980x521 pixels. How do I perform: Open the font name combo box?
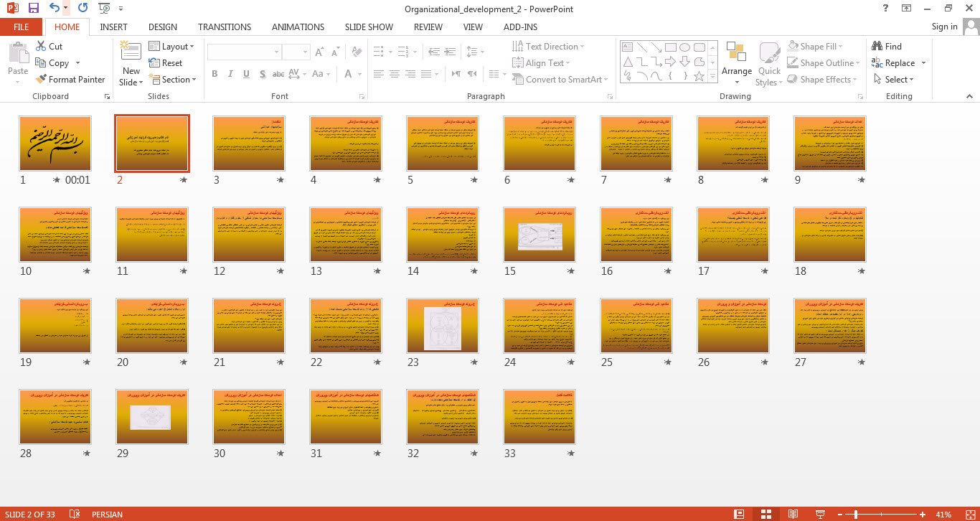[244, 52]
